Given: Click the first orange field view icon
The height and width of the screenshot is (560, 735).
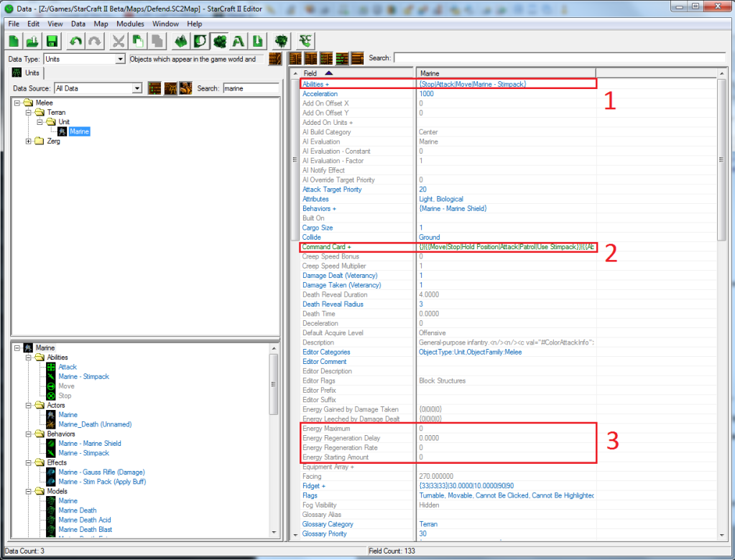Looking at the screenshot, I should coord(295,59).
